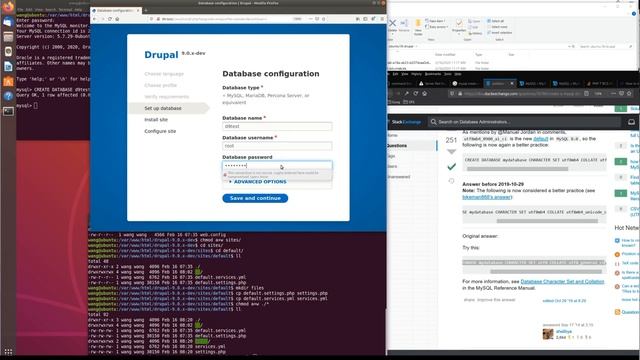Screen dimensions: 640x360
Task: Open the hamburger menu in the Drupal Firefox window
Action: point(382,19)
